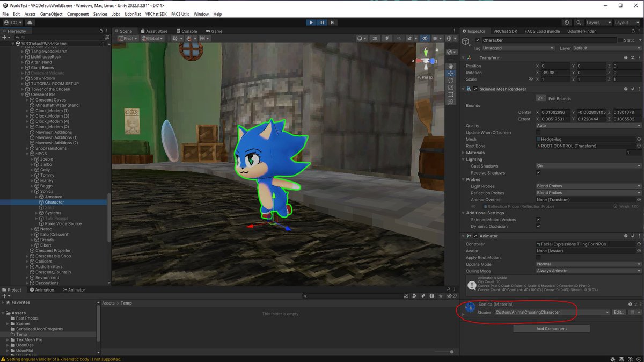Viewport: 644px width, 362px height.
Task: Click the Transform component help icon
Action: click(626, 57)
